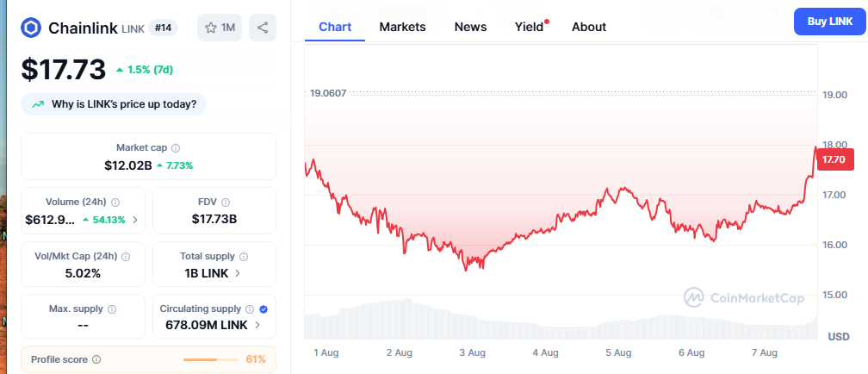Click the Profile score progress bar

tap(211, 359)
